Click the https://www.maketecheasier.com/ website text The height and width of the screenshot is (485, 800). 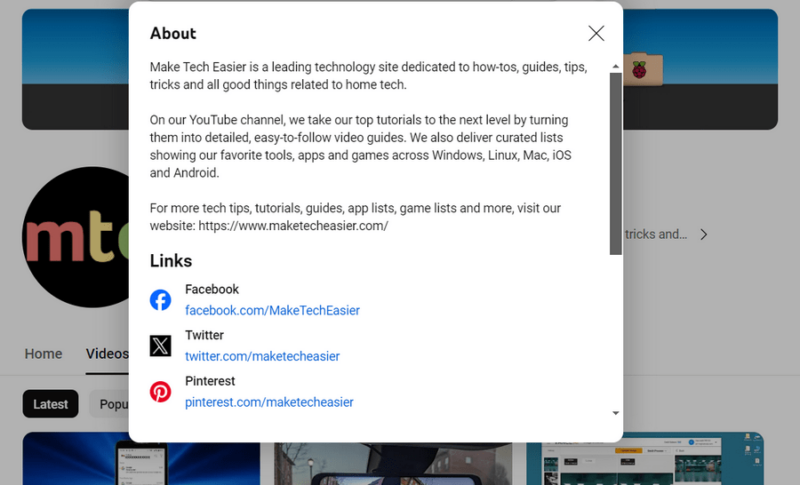293,226
